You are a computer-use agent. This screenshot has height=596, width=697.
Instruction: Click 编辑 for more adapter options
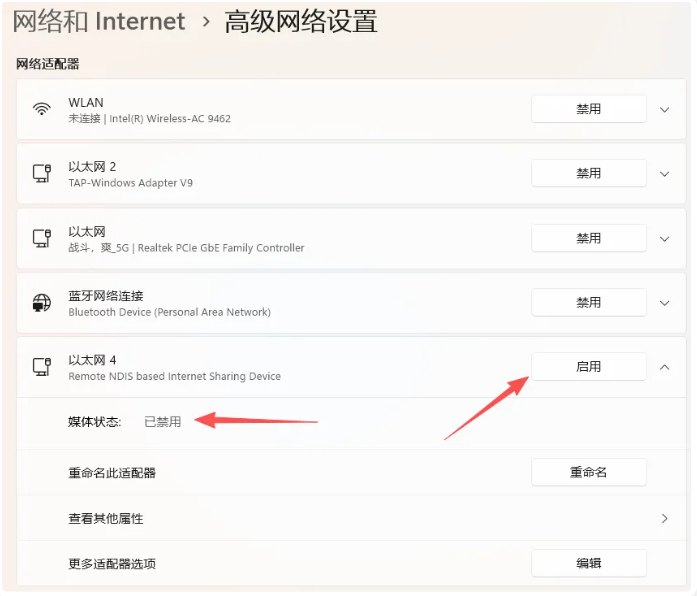pyautogui.click(x=589, y=563)
